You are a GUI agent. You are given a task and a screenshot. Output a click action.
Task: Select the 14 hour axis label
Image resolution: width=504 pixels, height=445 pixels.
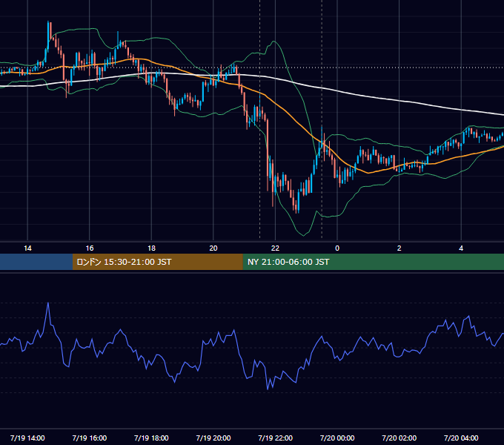point(27,248)
